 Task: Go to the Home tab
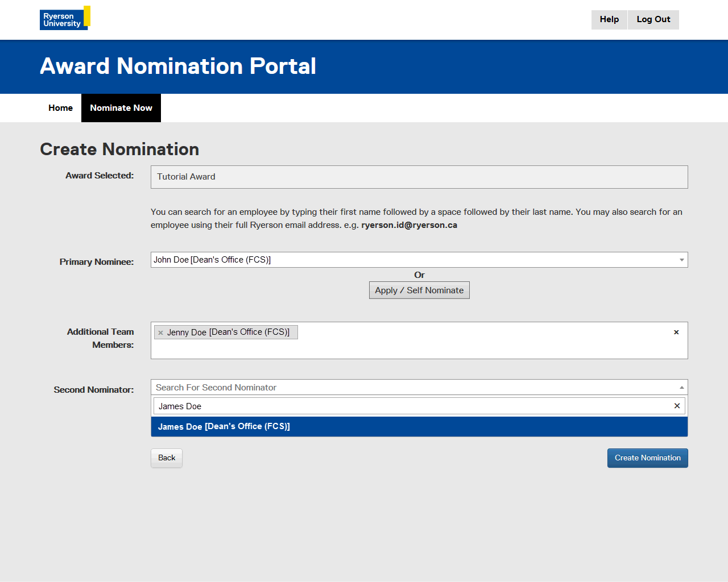60,108
